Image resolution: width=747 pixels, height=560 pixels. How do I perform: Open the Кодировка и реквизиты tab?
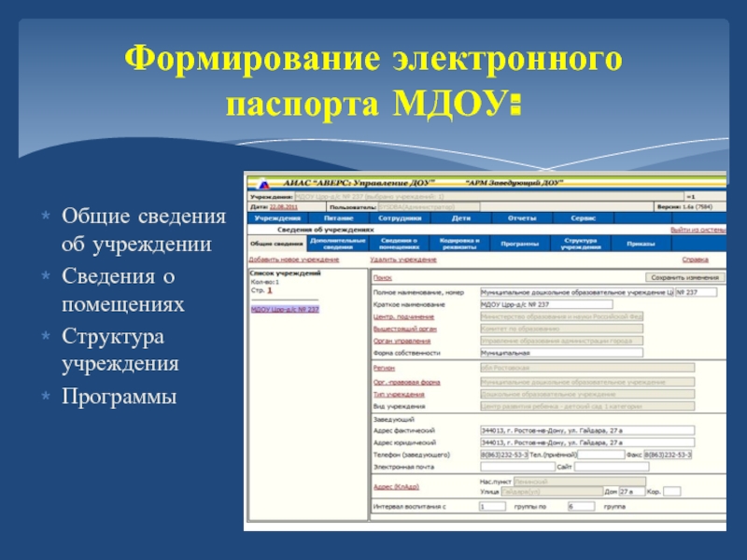459,244
